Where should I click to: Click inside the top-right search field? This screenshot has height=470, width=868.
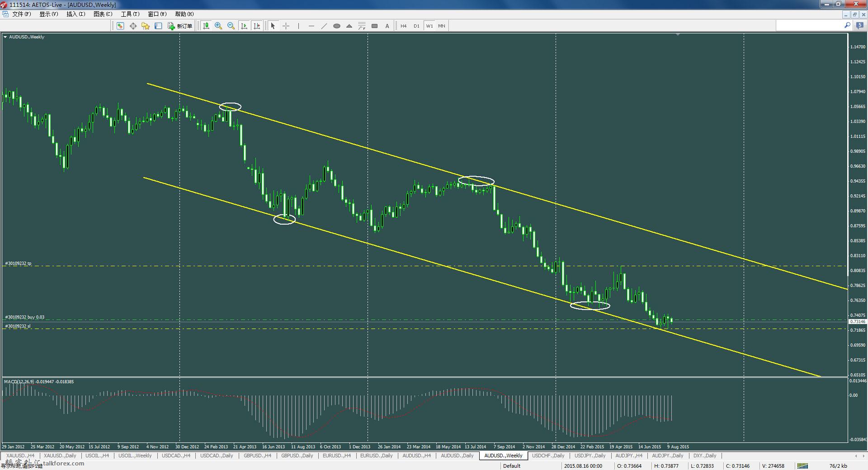click(x=809, y=26)
